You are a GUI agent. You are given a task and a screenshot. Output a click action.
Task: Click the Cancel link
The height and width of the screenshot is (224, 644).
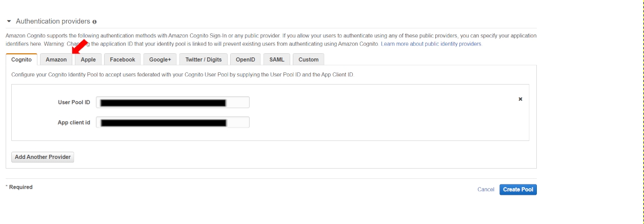[x=486, y=190]
